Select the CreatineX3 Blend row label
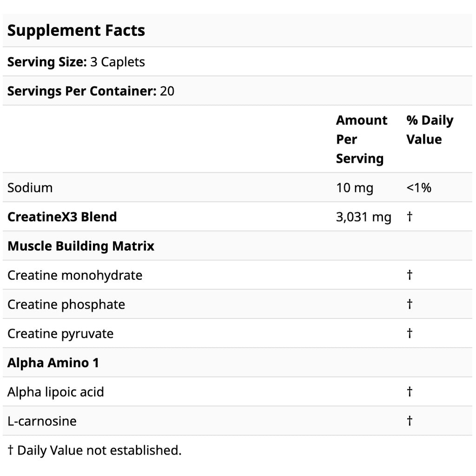This screenshot has width=476, height=476. 62,217
